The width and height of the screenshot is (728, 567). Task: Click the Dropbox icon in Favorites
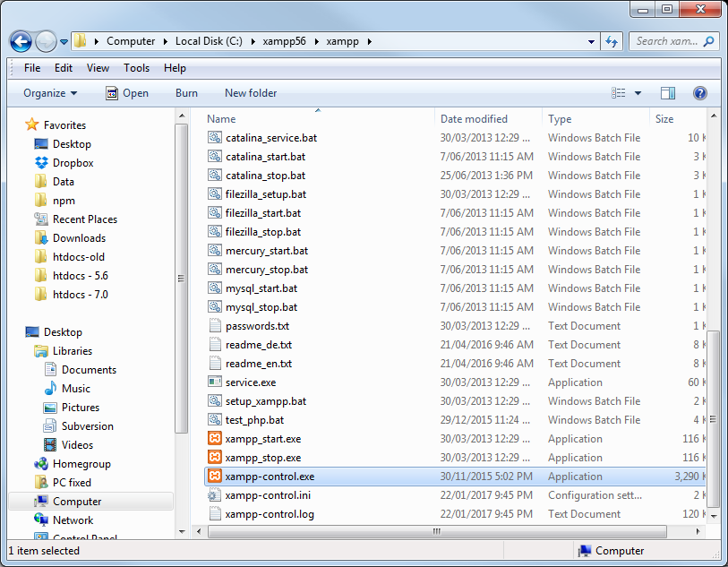[x=41, y=163]
